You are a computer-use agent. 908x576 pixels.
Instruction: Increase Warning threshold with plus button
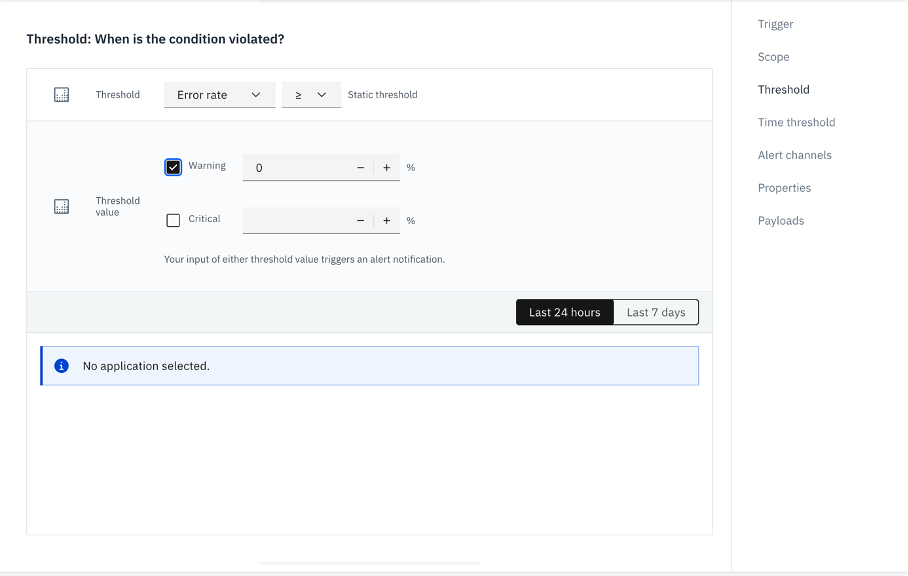point(387,168)
